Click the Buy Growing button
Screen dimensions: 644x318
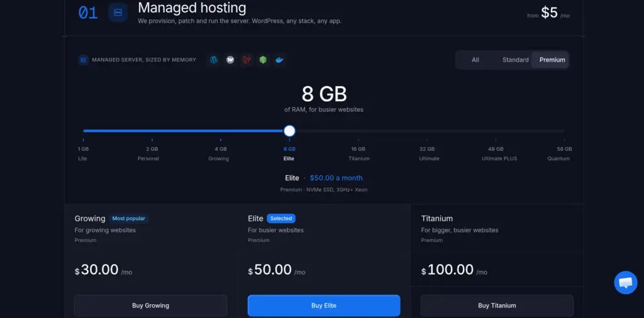(150, 305)
